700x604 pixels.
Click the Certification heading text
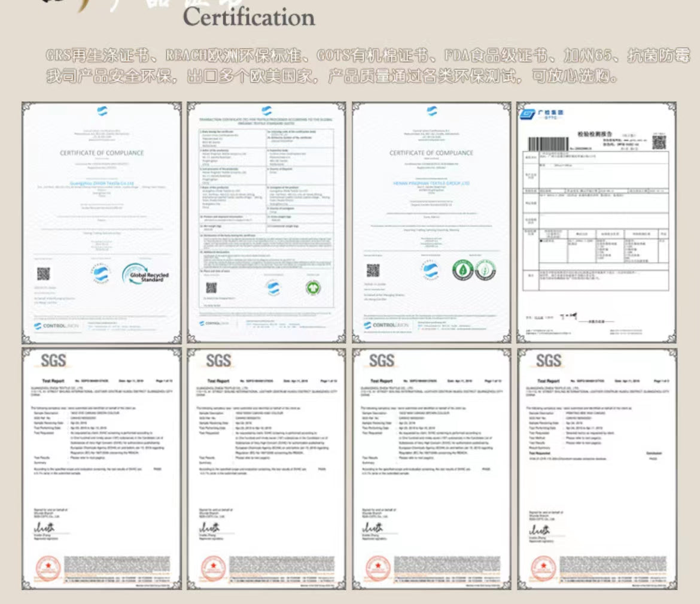point(248,17)
